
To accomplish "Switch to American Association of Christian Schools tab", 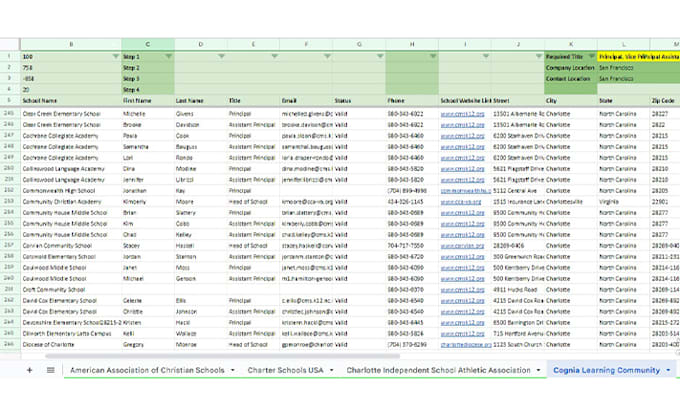I will 147,370.
